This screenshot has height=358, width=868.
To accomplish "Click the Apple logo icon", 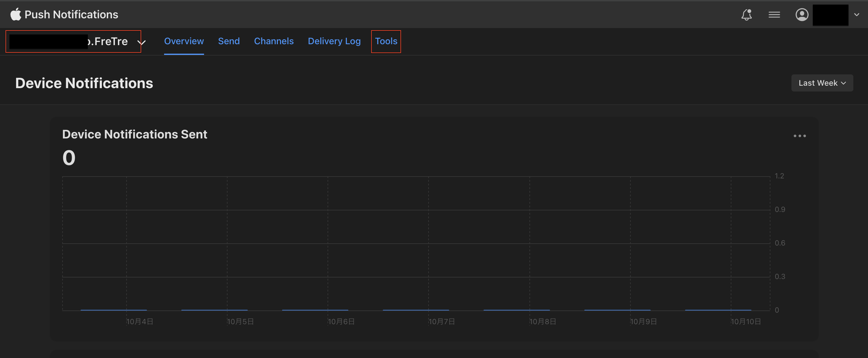I will [x=16, y=14].
